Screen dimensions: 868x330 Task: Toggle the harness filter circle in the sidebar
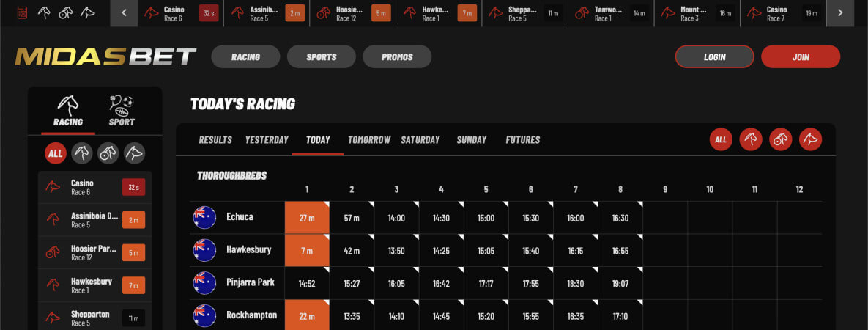click(x=108, y=153)
